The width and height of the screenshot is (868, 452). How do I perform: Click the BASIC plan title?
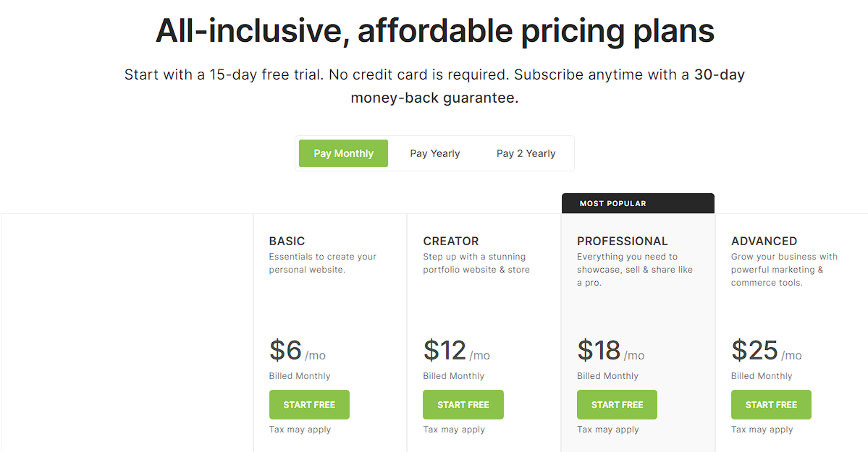pos(287,241)
